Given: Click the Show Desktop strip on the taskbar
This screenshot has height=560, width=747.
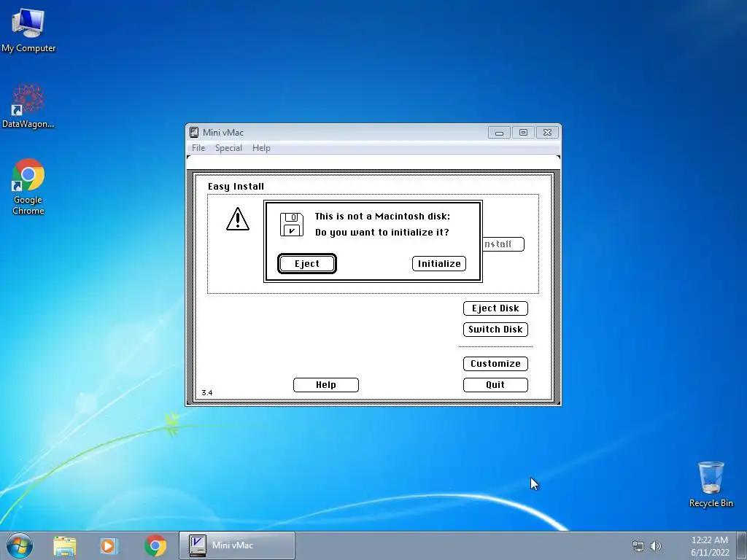Looking at the screenshot, I should pos(742,545).
